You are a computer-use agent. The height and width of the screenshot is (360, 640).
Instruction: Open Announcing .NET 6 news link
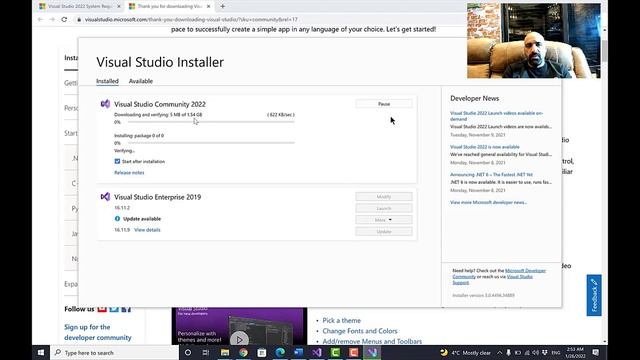coord(491,174)
